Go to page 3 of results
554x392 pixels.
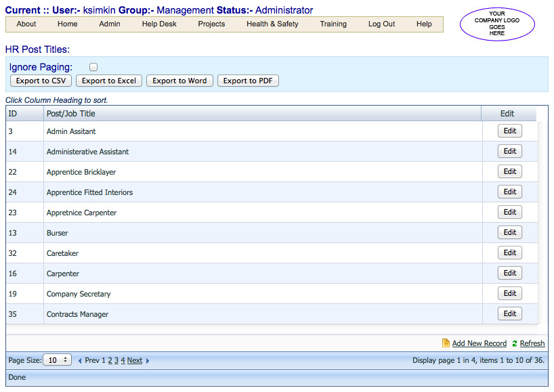point(116,361)
